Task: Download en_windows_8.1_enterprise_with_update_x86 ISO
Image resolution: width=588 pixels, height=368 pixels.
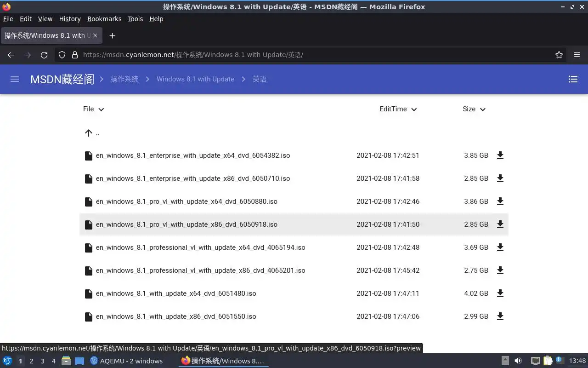Action: click(500, 178)
